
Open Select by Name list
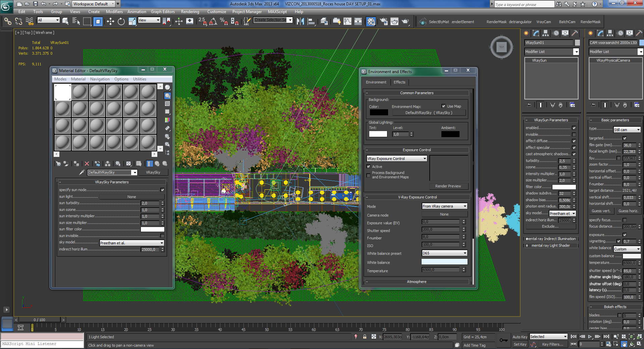pyautogui.click(x=76, y=21)
